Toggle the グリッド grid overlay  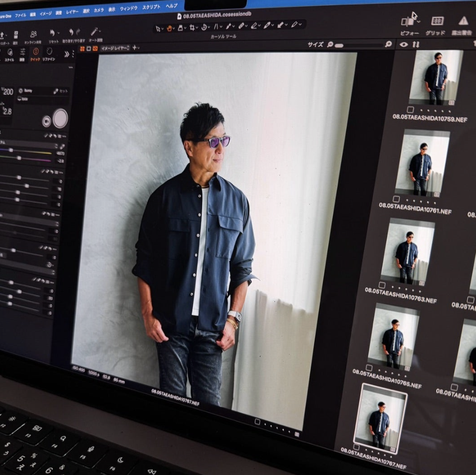coord(437,21)
